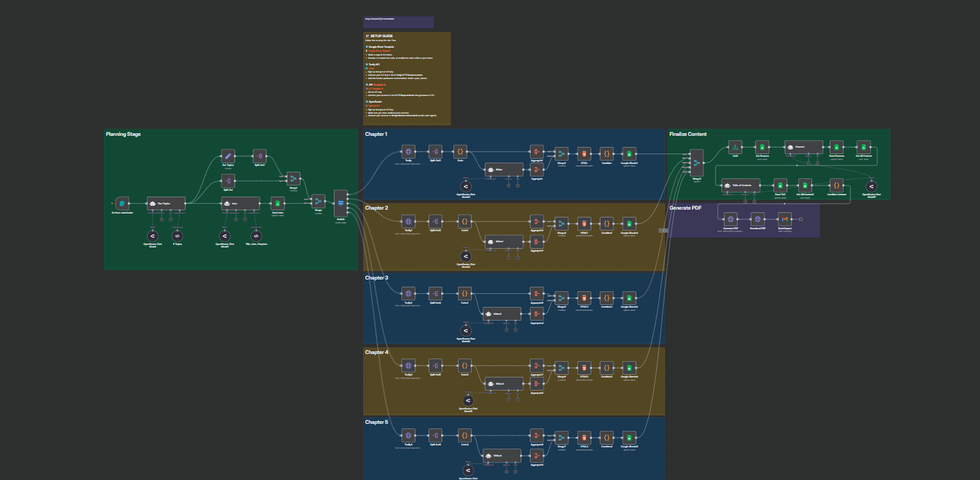
Task: Select the Combine Content code node
Action: click(x=836, y=185)
